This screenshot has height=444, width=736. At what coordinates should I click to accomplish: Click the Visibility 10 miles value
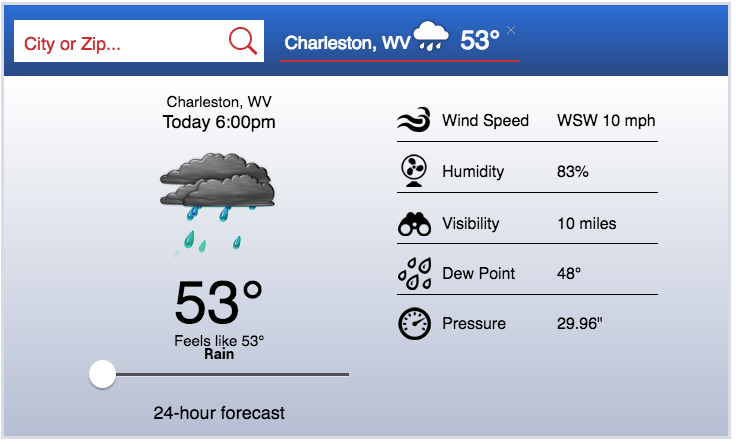coord(586,224)
